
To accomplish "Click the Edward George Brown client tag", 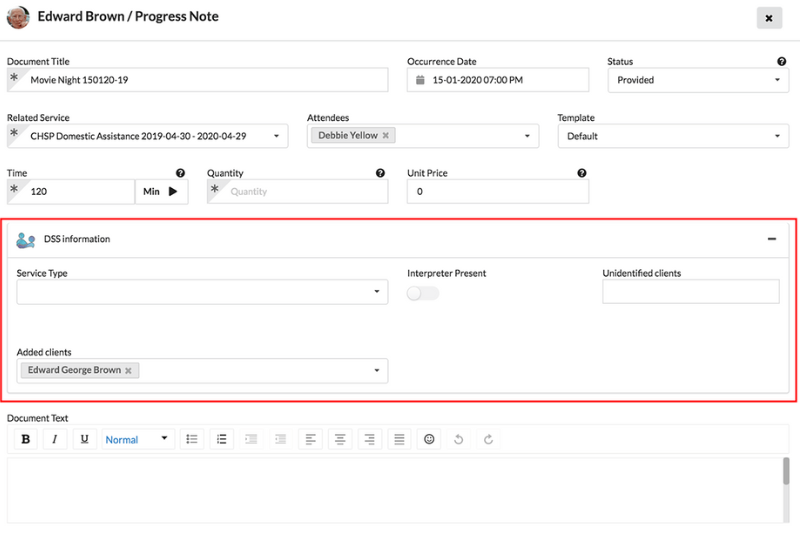I will coord(80,370).
